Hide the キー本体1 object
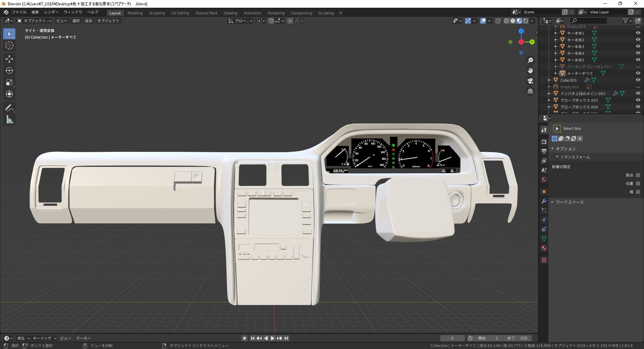The height and width of the screenshot is (349, 644). pyautogui.click(x=638, y=33)
